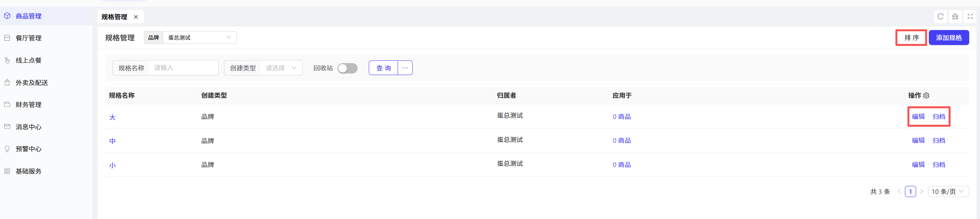Click the fullscreen expand icon
Image resolution: width=980 pixels, height=219 pixels.
pyautogui.click(x=970, y=17)
